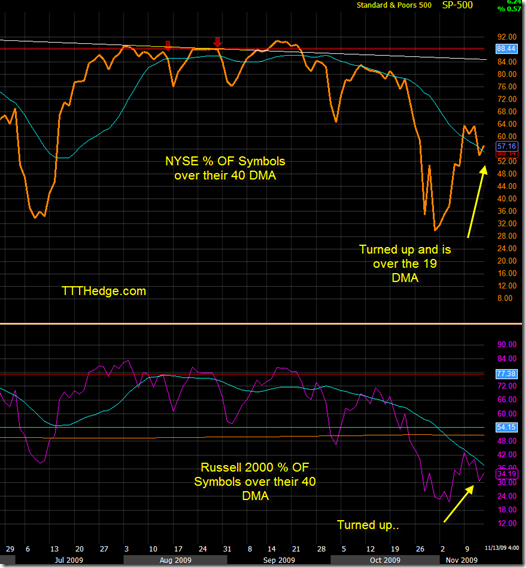This screenshot has height=568, width=526.
Task: Click date label 24 on time axis
Action: (203, 549)
